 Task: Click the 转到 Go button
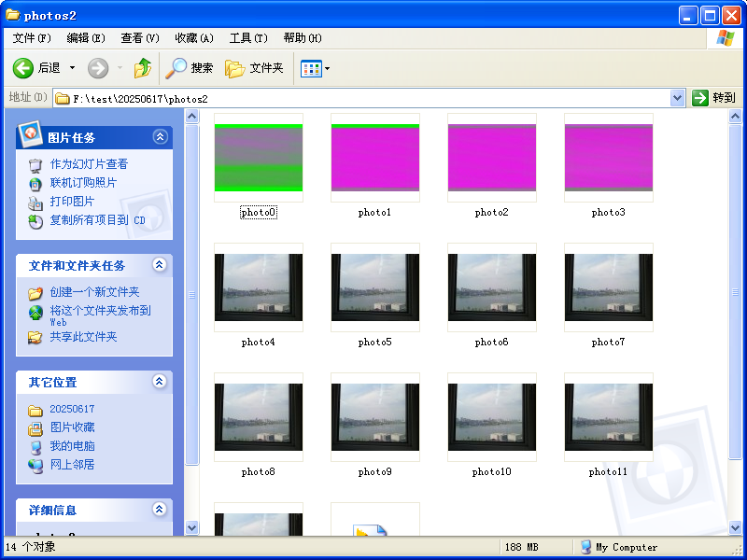[713, 98]
